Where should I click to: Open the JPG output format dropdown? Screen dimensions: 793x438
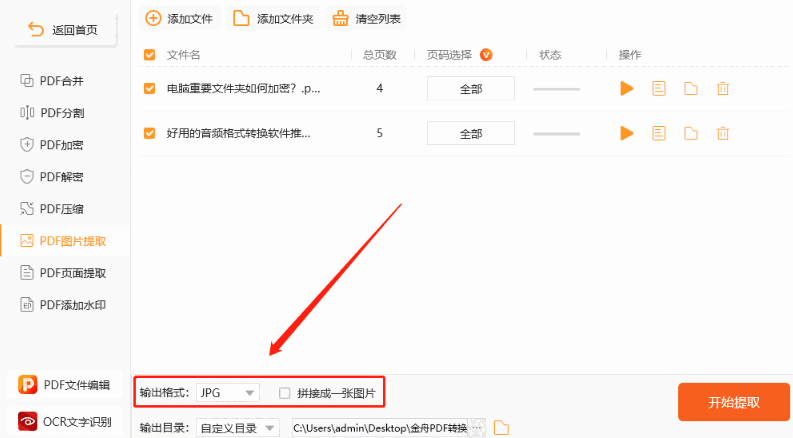click(x=228, y=392)
